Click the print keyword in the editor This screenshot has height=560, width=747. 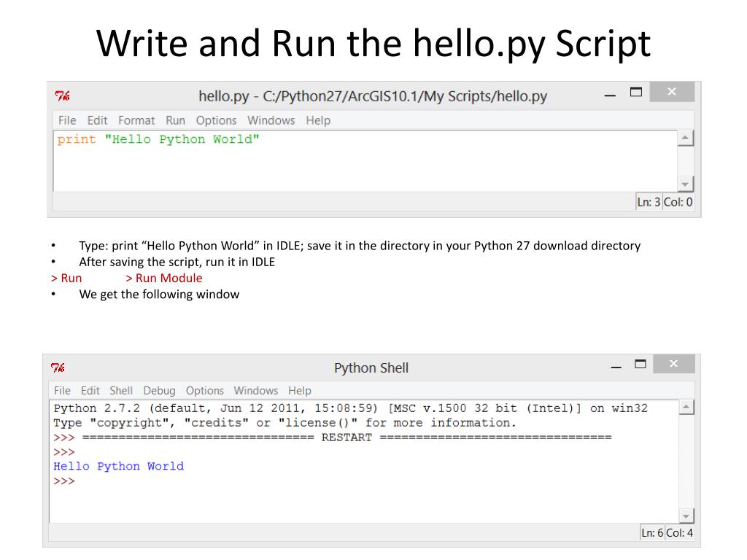point(77,139)
